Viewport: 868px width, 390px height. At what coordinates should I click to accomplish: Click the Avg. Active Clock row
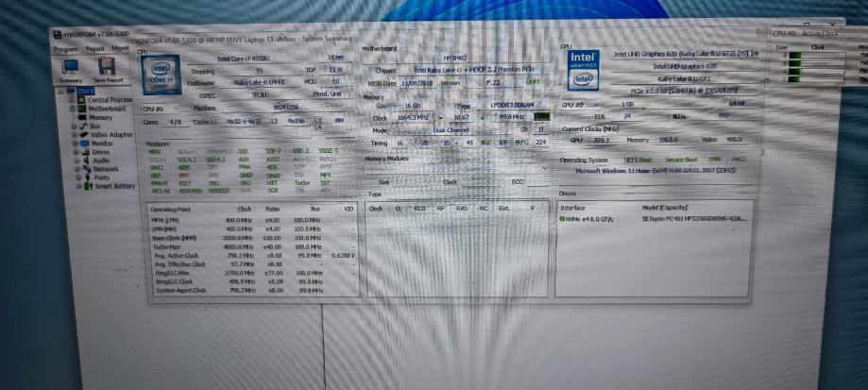coord(253,256)
